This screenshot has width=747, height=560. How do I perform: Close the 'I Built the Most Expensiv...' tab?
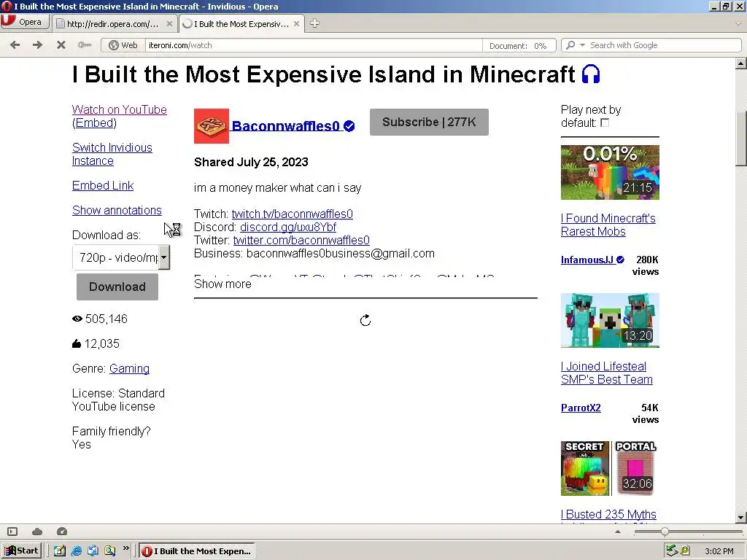296,24
